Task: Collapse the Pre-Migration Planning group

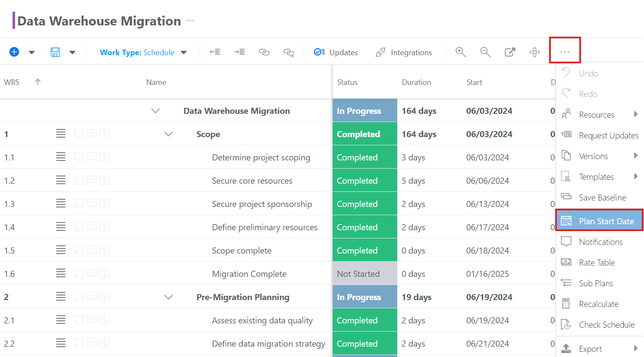Action: coord(169,297)
